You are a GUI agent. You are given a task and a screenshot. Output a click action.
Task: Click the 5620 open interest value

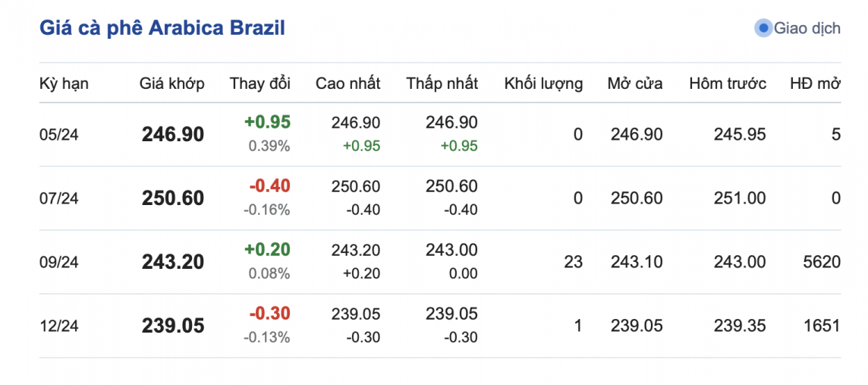tap(824, 263)
